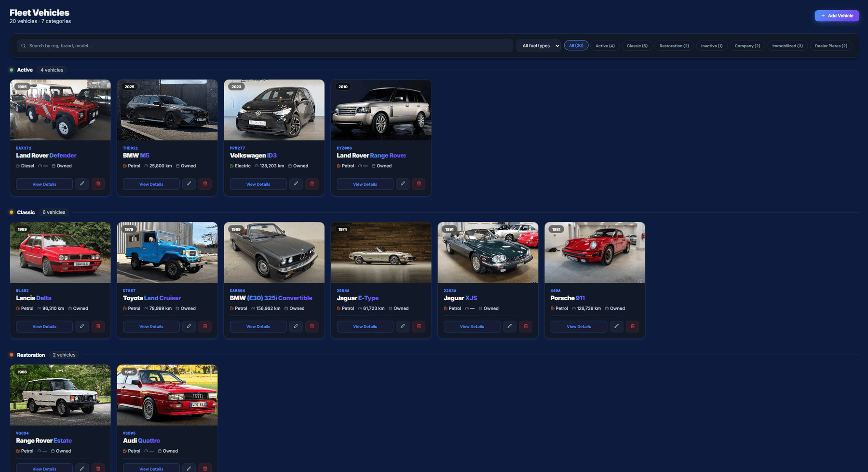The height and width of the screenshot is (472, 868).
Task: Open the red Lancia Delta photo
Action: 60,252
